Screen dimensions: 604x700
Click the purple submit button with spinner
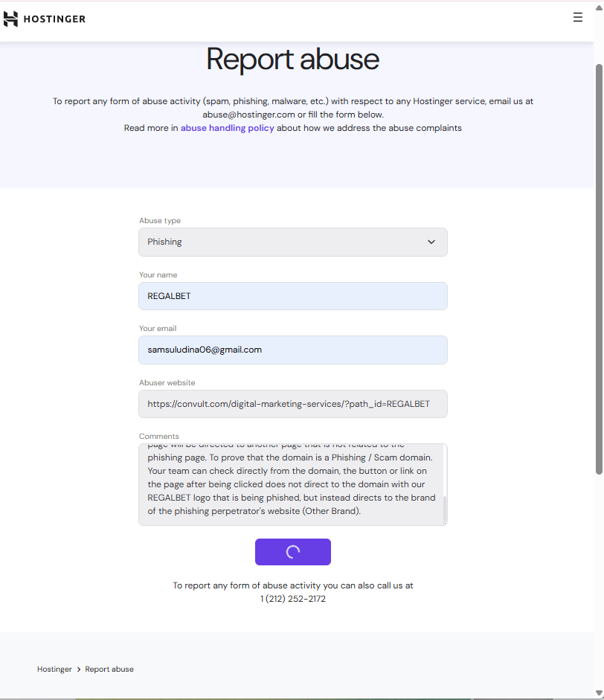pyautogui.click(x=293, y=552)
